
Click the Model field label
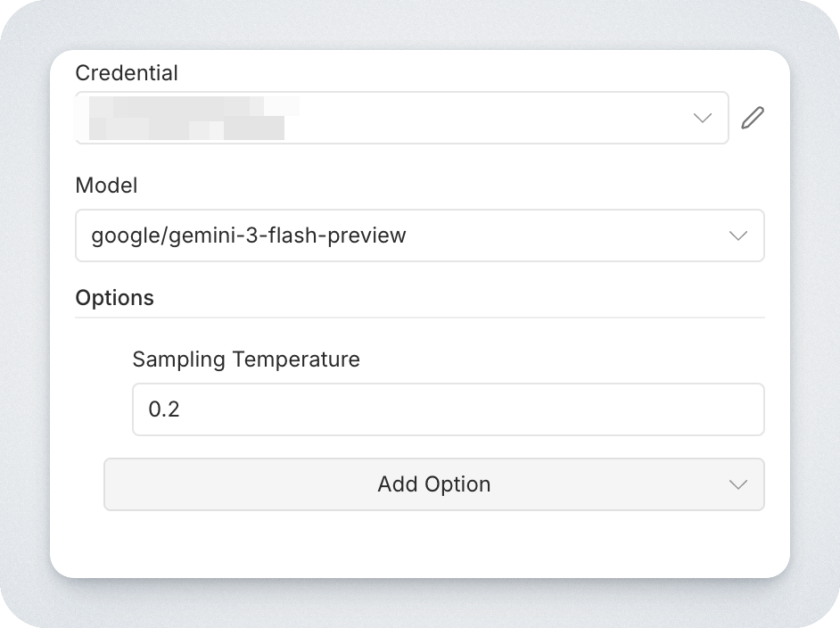coord(107,186)
